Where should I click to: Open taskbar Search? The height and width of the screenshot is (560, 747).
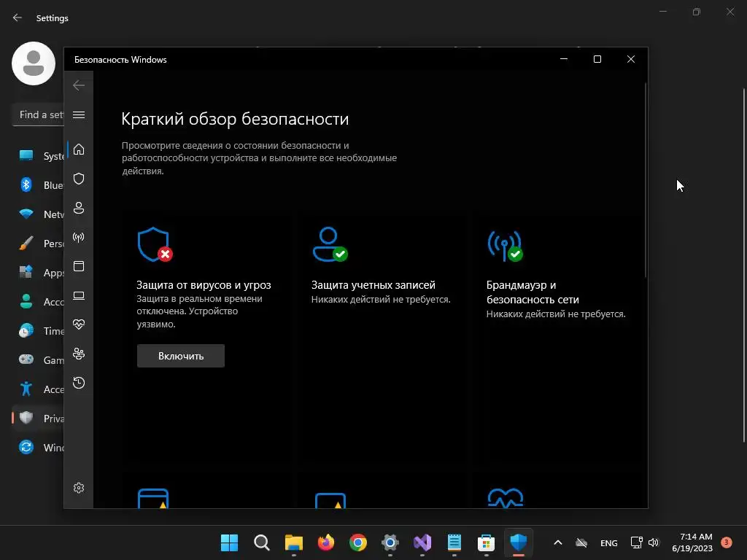[262, 542]
